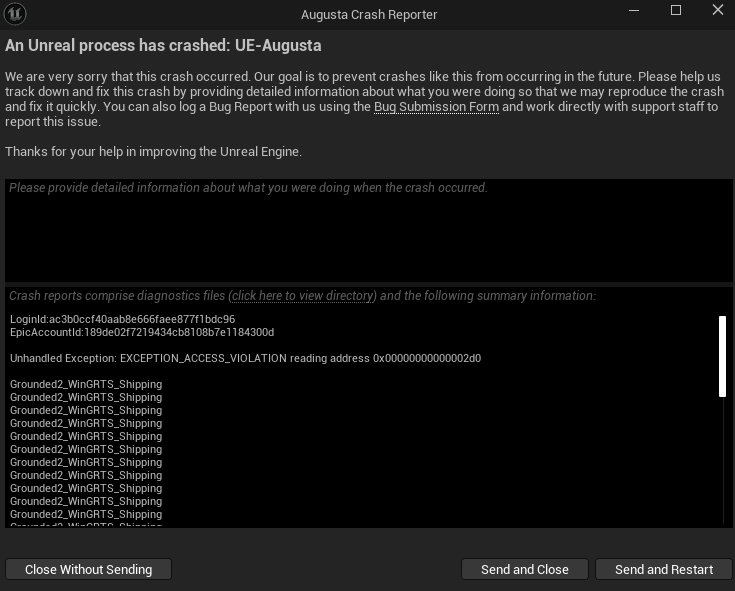Select the EpicAccountId line
This screenshot has height=591, width=735.
click(142, 332)
